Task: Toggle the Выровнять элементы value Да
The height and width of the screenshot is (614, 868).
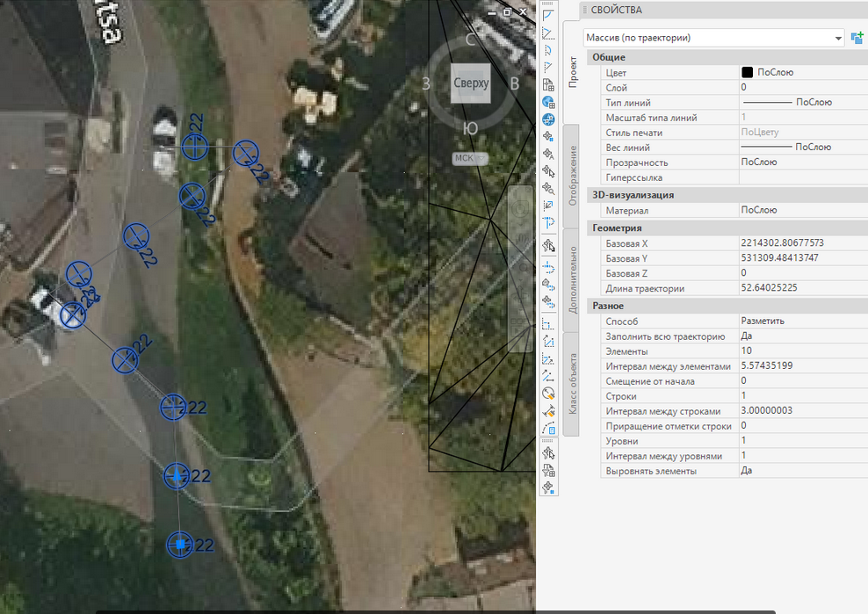Action: click(801, 471)
